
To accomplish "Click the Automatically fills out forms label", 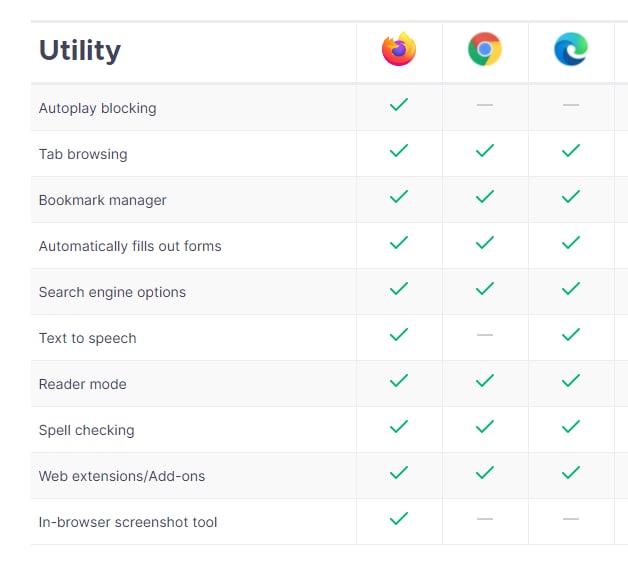I will pyautogui.click(x=130, y=246).
